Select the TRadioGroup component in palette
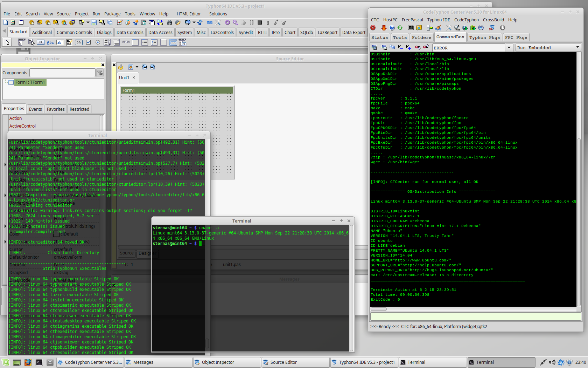 point(145,42)
